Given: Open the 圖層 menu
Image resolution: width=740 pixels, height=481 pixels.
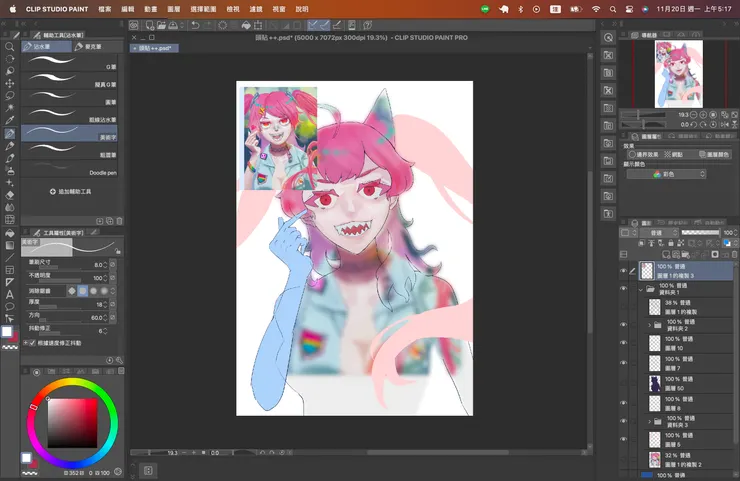Looking at the screenshot, I should pos(174,9).
